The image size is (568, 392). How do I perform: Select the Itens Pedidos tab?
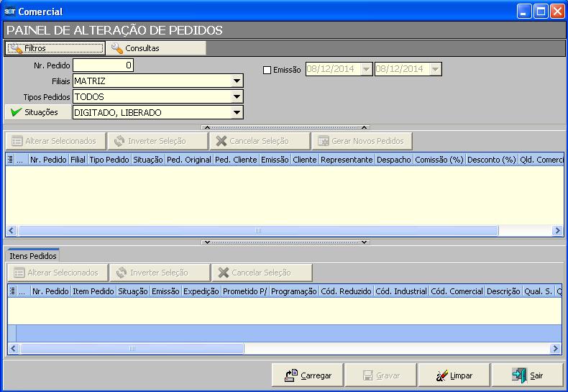[x=33, y=255]
